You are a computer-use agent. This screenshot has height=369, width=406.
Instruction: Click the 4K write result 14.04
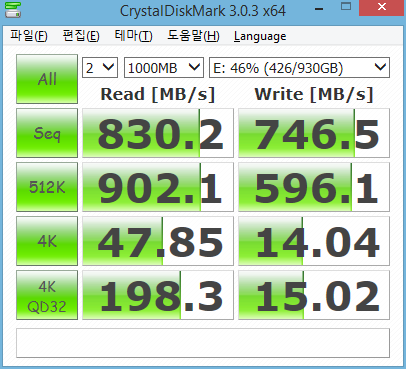click(314, 241)
